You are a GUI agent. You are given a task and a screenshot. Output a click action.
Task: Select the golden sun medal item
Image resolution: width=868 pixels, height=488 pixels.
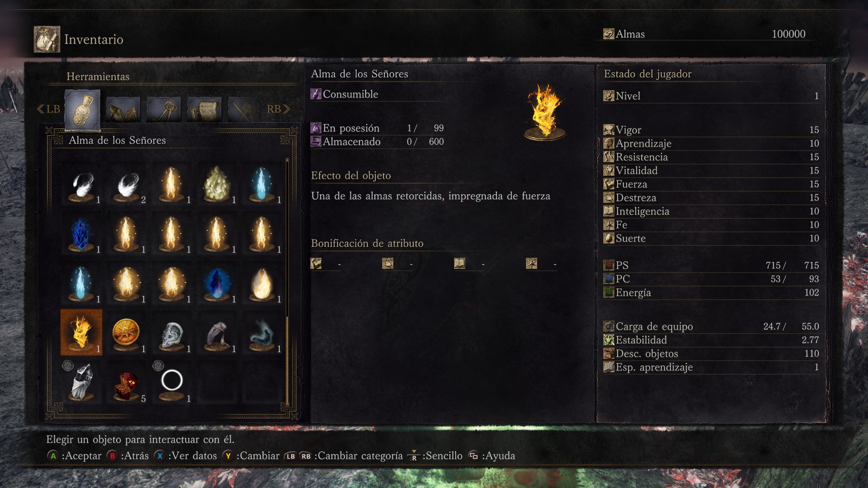click(x=127, y=333)
